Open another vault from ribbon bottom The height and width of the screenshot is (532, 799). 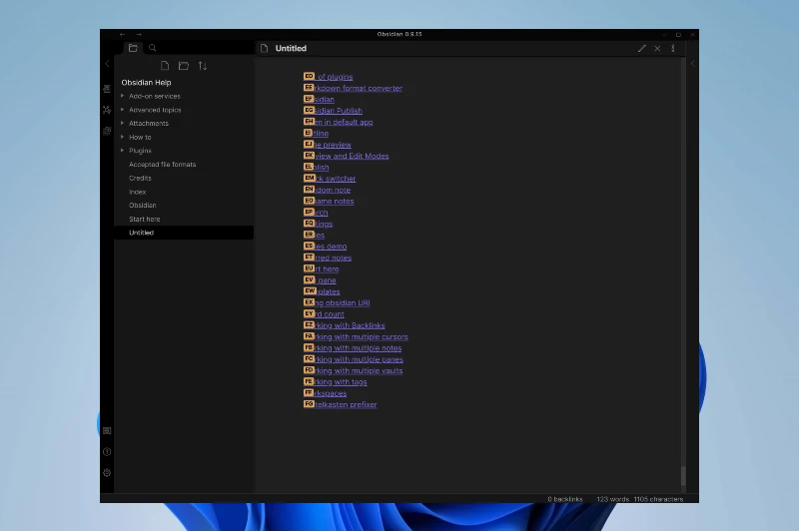pyautogui.click(x=107, y=431)
